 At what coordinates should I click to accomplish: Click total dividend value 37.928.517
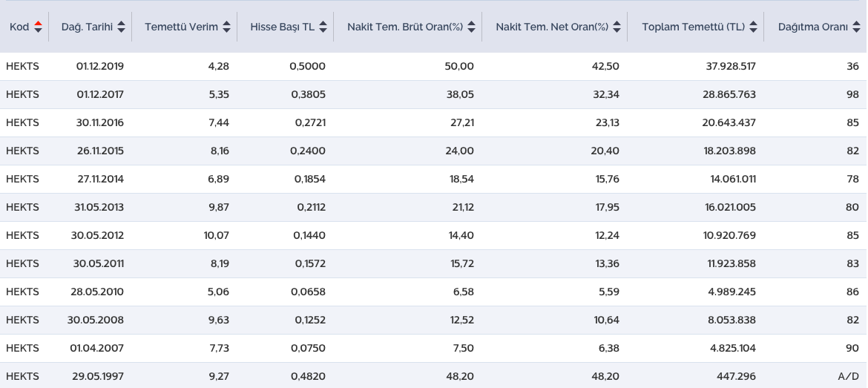pyautogui.click(x=731, y=67)
